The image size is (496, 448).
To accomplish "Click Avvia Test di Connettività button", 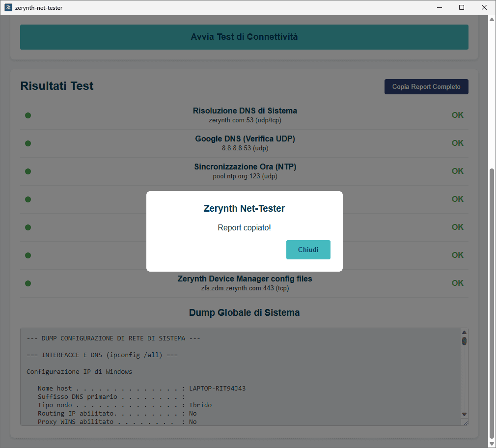I will click(x=244, y=37).
